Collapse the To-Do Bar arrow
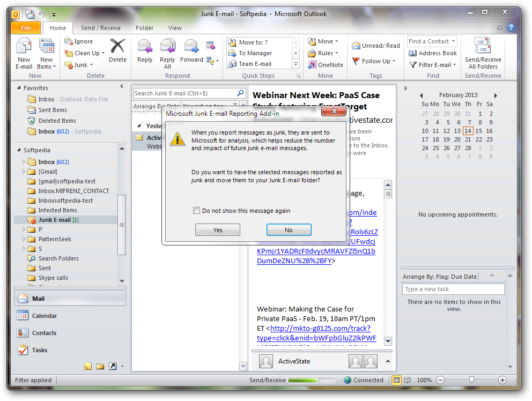This screenshot has width=532, height=401. tap(405, 88)
